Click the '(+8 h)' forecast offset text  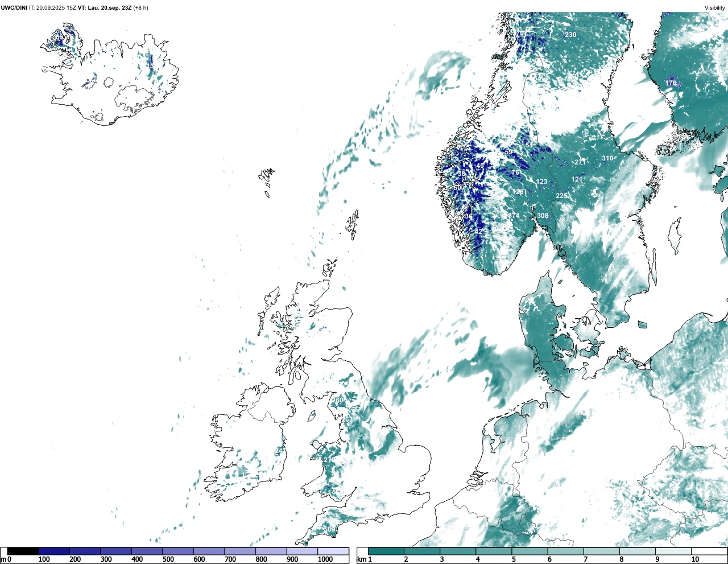[x=140, y=8]
